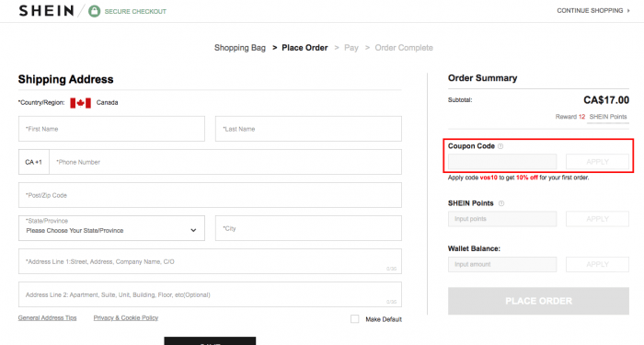This screenshot has height=345, width=644.
Task: Click the vos10 promo code text
Action: (x=489, y=178)
